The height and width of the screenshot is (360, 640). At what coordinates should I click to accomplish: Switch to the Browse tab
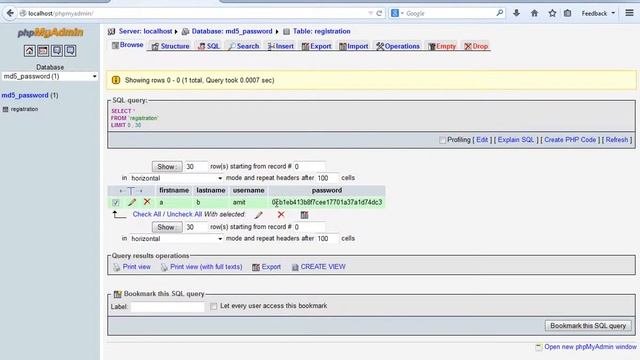point(127,45)
